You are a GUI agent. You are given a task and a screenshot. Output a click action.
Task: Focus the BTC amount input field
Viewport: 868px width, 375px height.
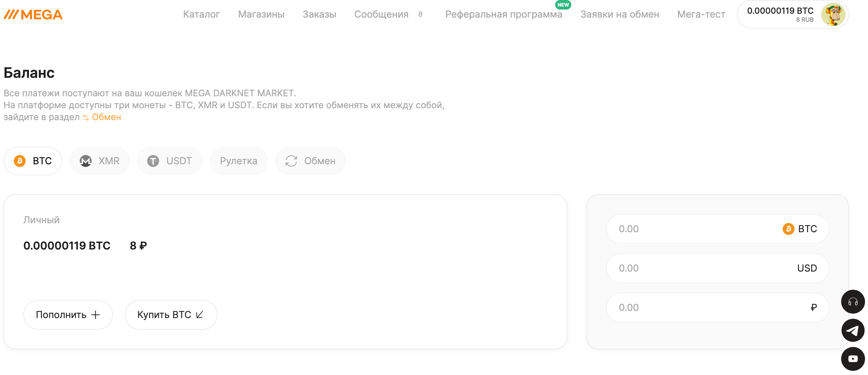(717, 229)
